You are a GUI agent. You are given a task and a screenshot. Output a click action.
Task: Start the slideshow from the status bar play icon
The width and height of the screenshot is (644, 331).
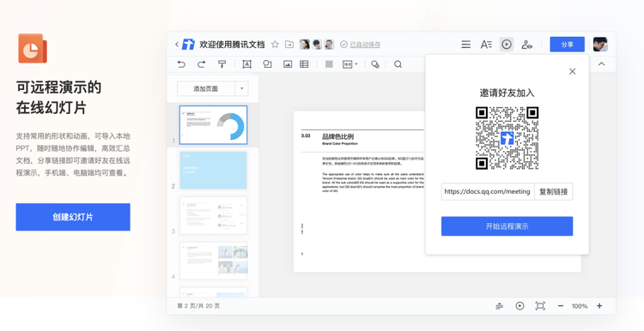pyautogui.click(x=519, y=306)
